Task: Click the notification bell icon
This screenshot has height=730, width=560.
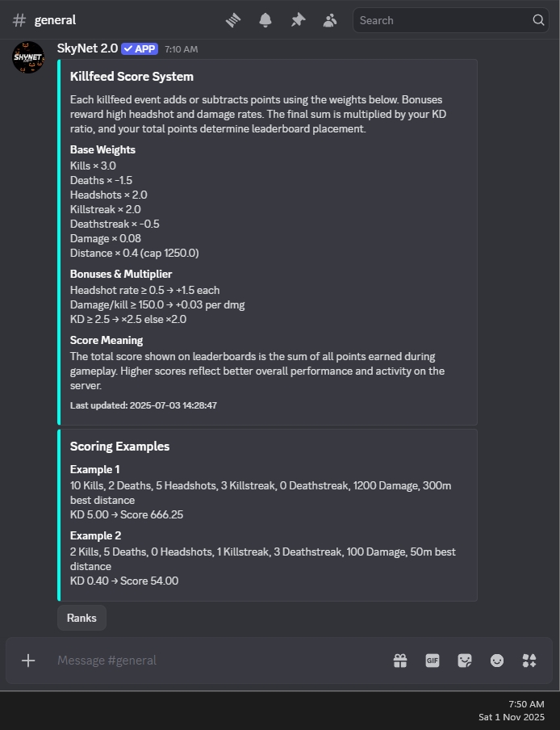Action: [265, 20]
